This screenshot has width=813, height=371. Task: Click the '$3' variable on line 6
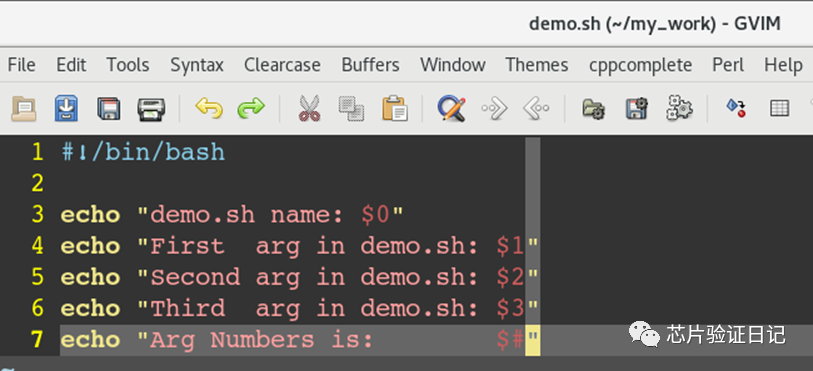(510, 308)
